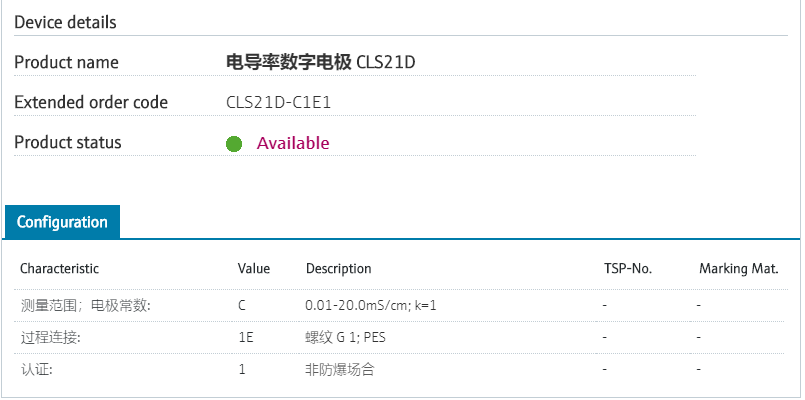Click the green Available status icon

[234, 143]
